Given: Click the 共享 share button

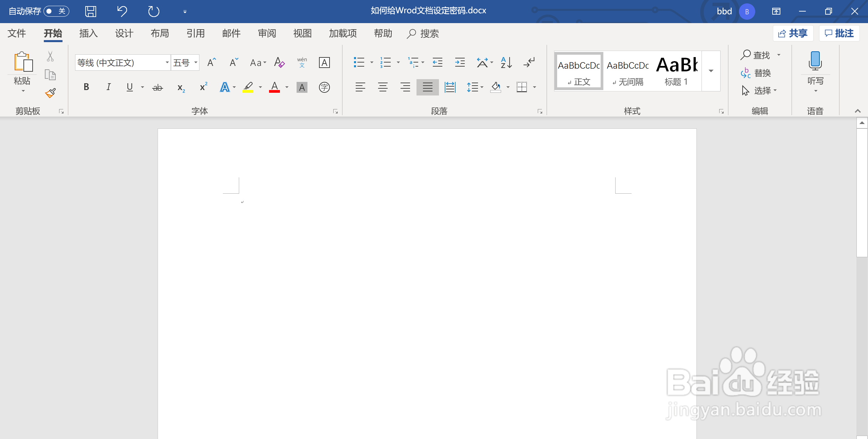Looking at the screenshot, I should click(793, 33).
